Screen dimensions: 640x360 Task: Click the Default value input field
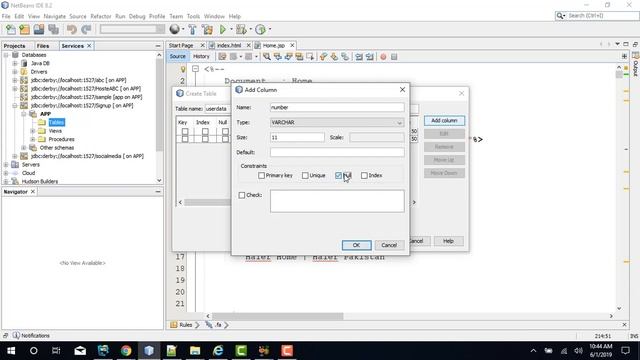(x=337, y=152)
